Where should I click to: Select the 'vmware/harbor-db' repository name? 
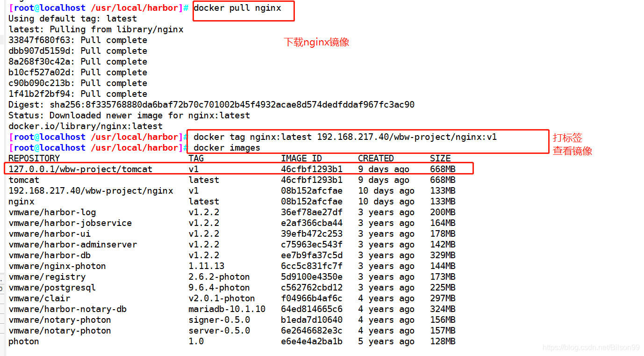tap(50, 255)
